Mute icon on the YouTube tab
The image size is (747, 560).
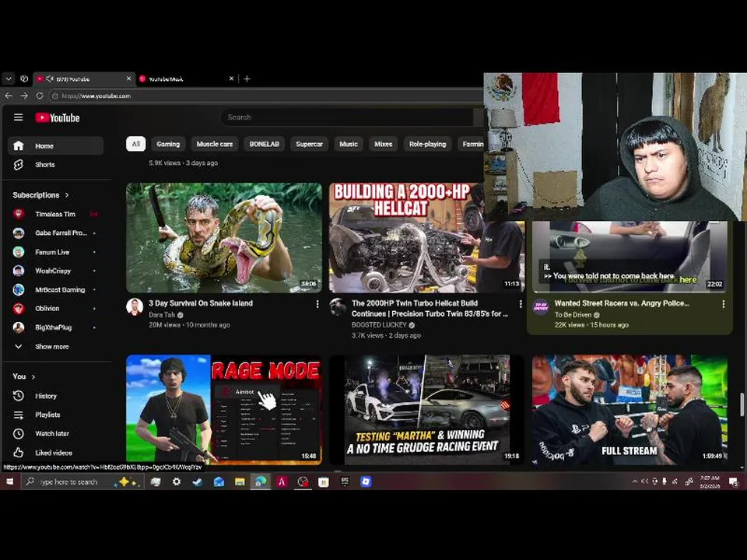click(50, 79)
